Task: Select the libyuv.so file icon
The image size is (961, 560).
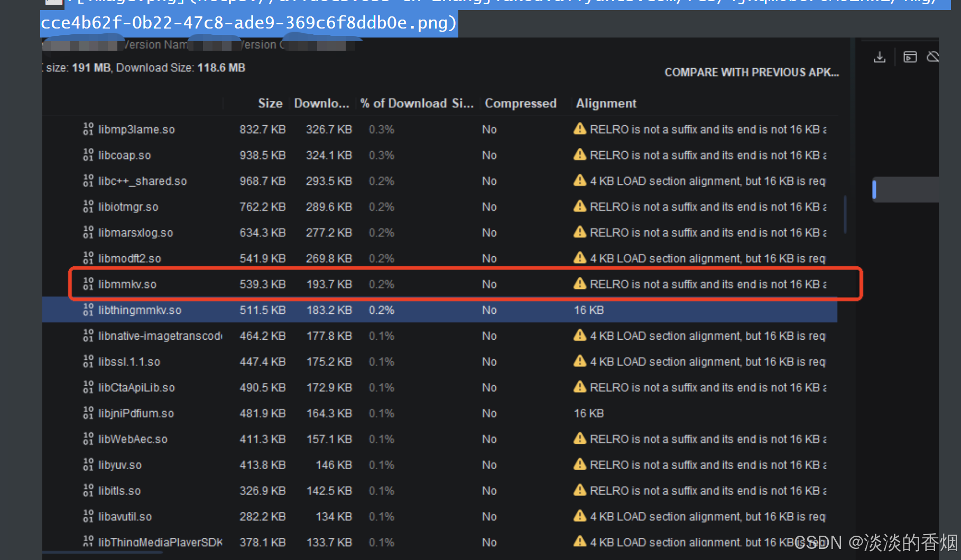Action: (x=88, y=464)
